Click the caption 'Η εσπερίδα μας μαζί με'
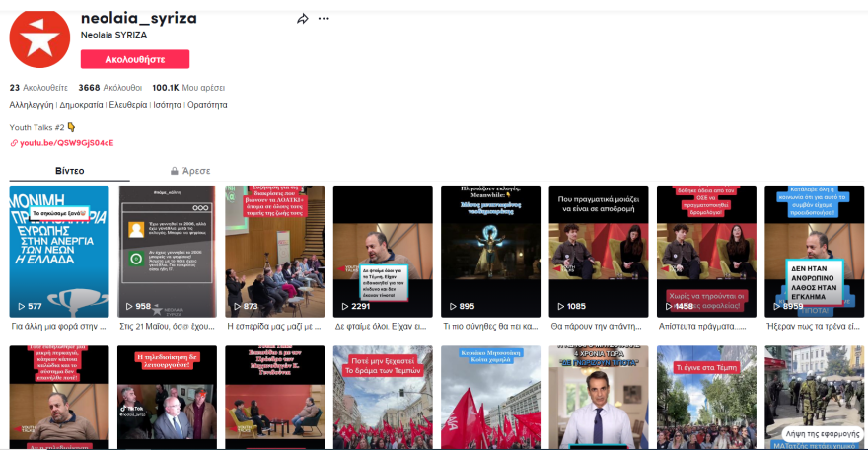Screen dimensions: 868x450 (274, 325)
